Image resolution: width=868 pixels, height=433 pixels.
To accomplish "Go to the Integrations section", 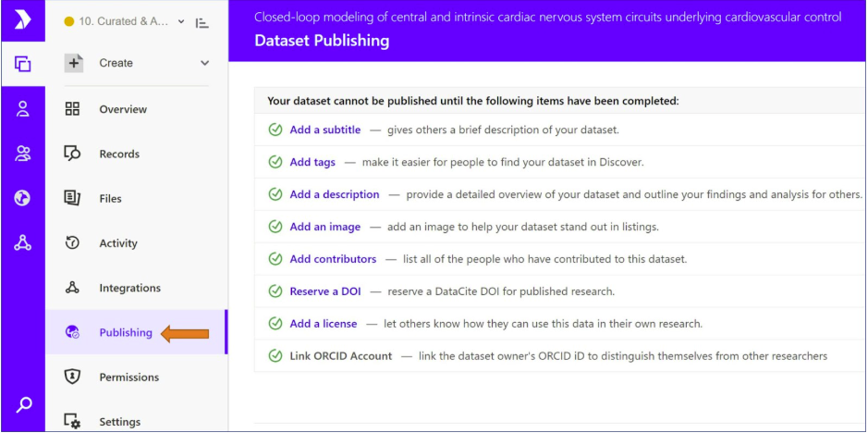I will click(x=129, y=288).
